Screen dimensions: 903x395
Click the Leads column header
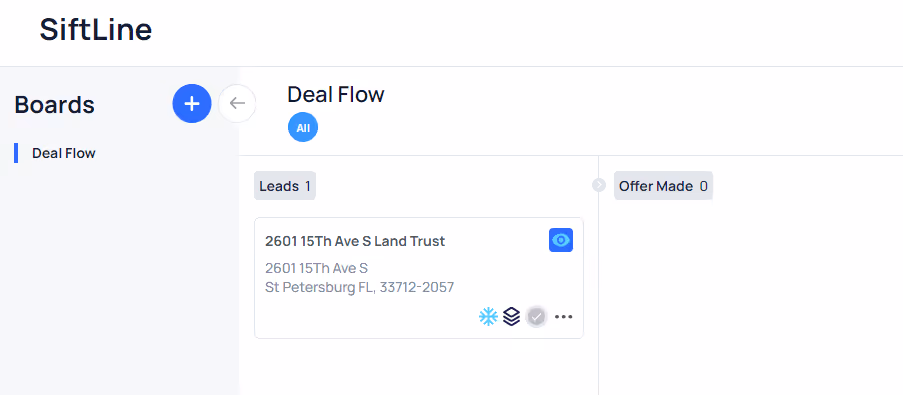pyautogui.click(x=285, y=186)
